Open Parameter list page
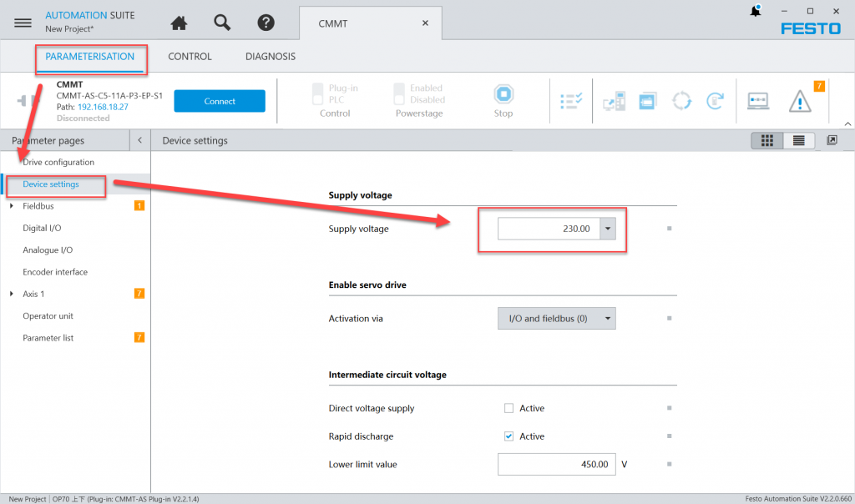Screen dimensions: 855x504 [x=48, y=338]
